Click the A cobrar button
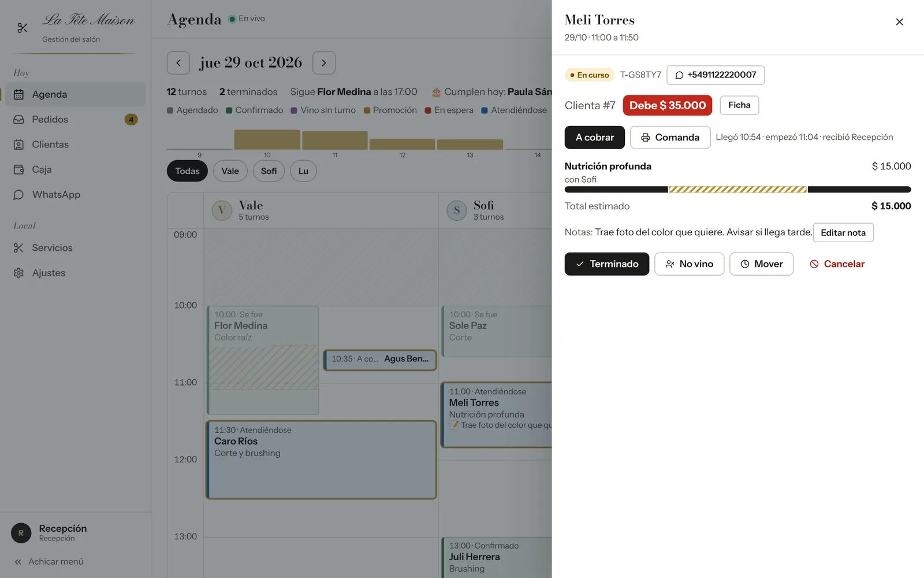Screen dimensions: 924x578 pyautogui.click(x=595, y=138)
